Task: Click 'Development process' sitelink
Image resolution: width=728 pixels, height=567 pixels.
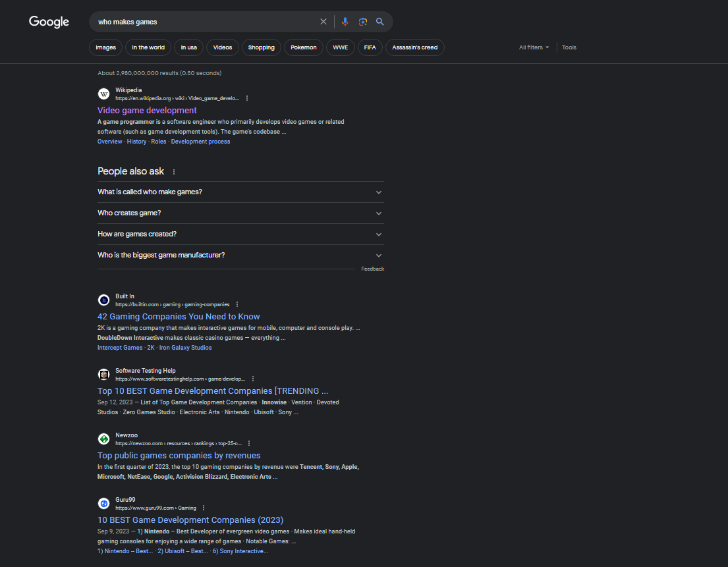Action: (x=200, y=142)
